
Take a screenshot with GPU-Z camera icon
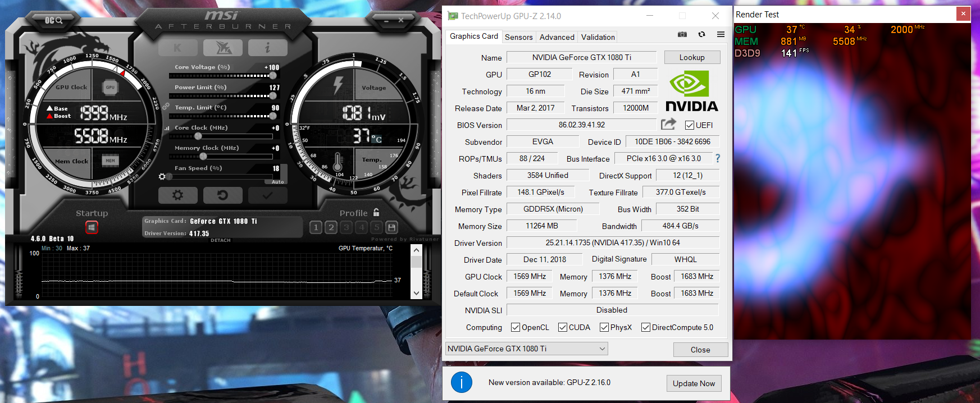(682, 34)
